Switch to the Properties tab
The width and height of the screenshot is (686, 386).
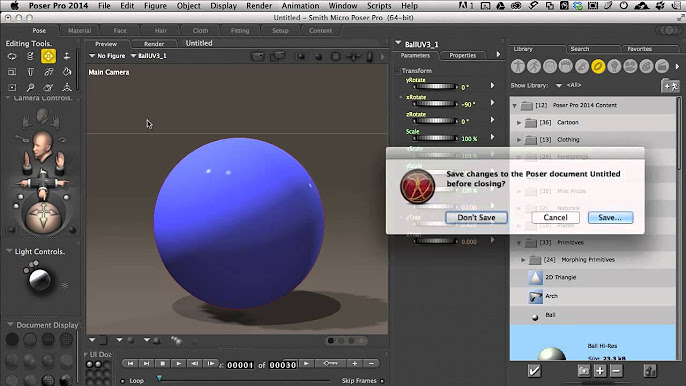[x=462, y=56]
